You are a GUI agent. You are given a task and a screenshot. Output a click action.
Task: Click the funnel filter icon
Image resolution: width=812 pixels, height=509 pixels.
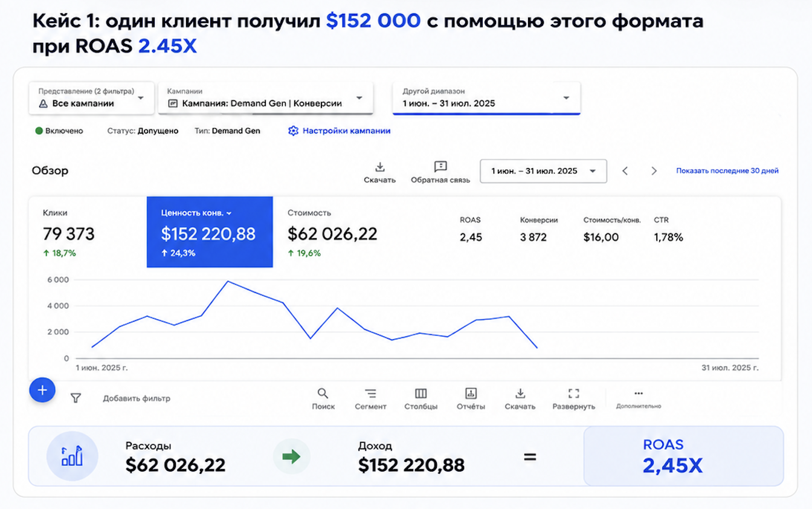pyautogui.click(x=76, y=398)
